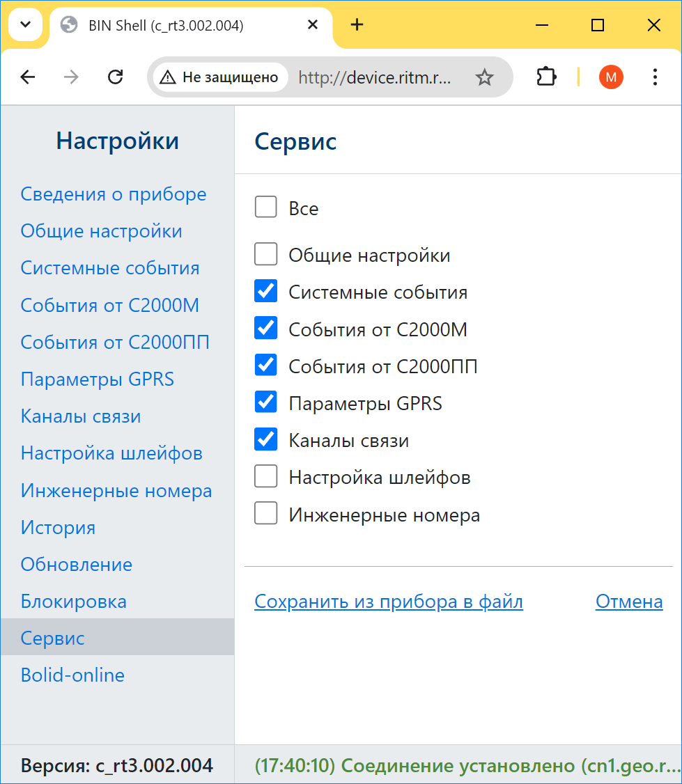
Task: Bookmark this page with the star icon
Action: (x=484, y=77)
